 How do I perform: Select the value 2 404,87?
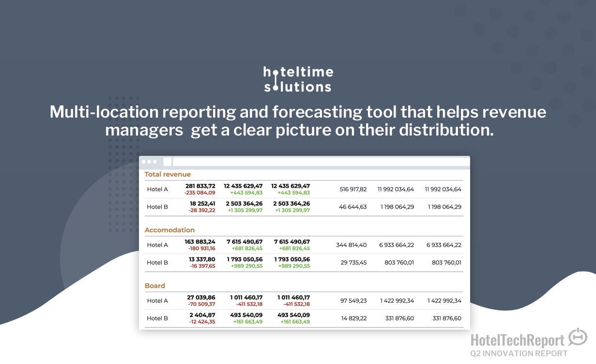(202, 315)
